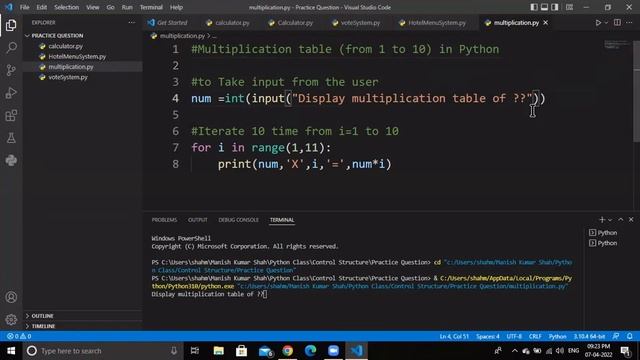Image resolution: width=640 pixels, height=360 pixels.
Task: Open the Run and Debug view
Action: tap(11, 93)
